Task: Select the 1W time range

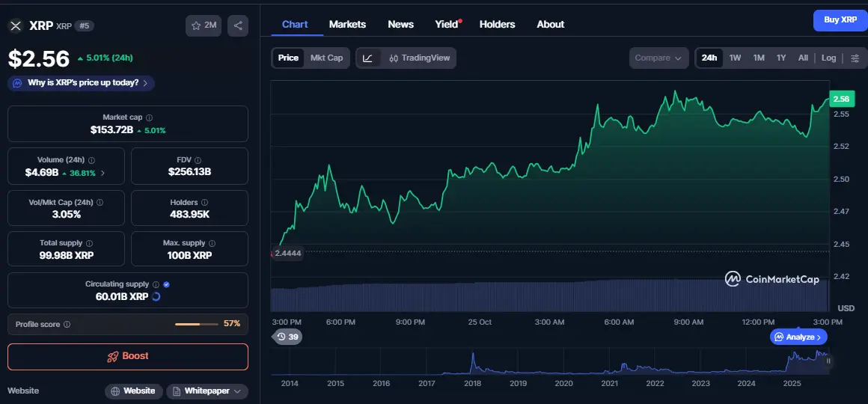Action: tap(735, 58)
